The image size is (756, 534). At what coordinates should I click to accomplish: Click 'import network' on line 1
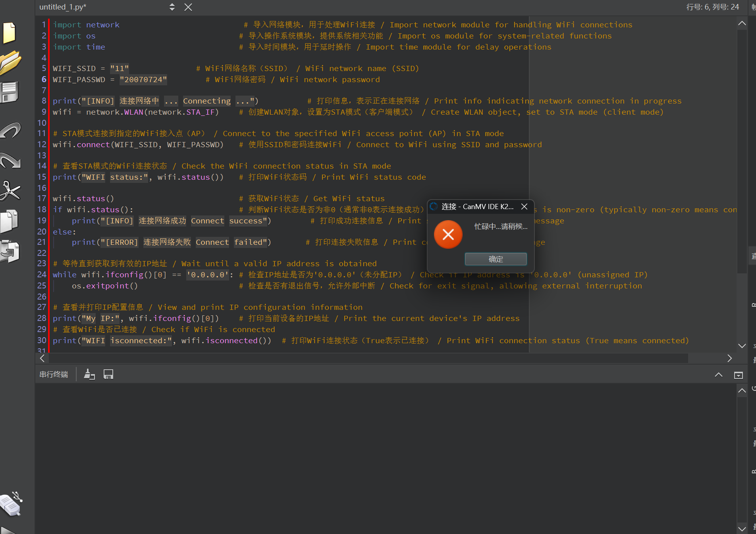(x=86, y=25)
